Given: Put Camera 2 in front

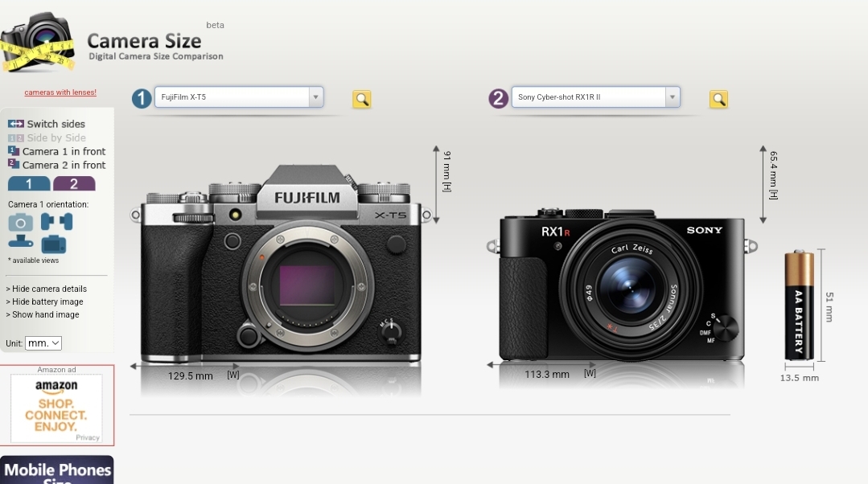Looking at the screenshot, I should [x=56, y=165].
